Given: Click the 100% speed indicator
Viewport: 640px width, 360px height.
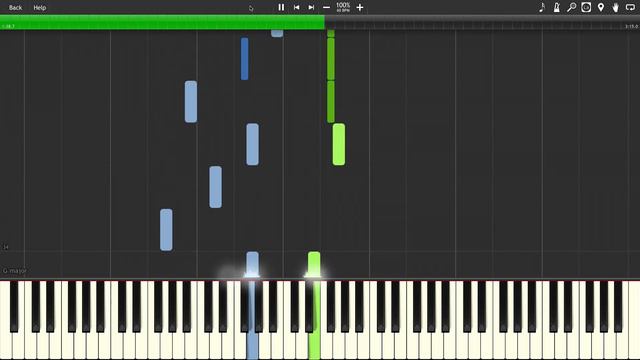Looking at the screenshot, I should coord(343,7).
